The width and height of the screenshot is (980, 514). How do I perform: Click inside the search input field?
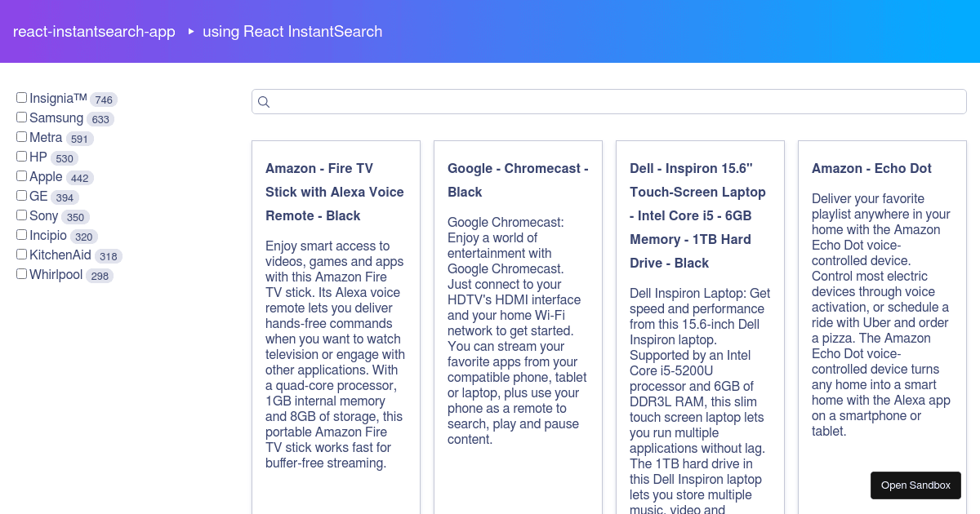coord(572,101)
